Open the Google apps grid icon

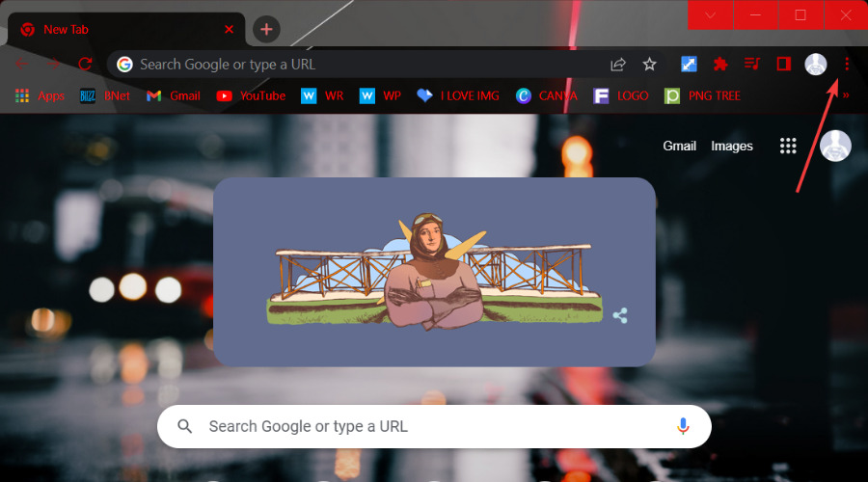tap(788, 146)
